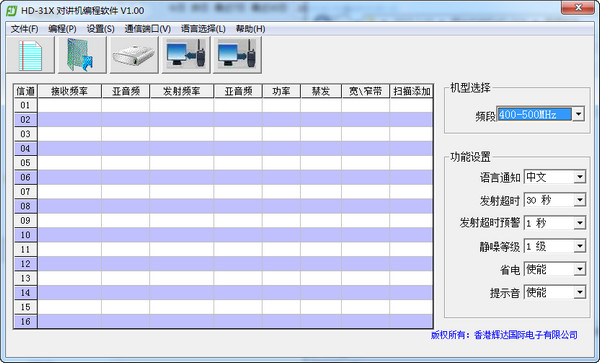The width and height of the screenshot is (600, 363).
Task: Select channel row header 13
Action: pos(25,278)
